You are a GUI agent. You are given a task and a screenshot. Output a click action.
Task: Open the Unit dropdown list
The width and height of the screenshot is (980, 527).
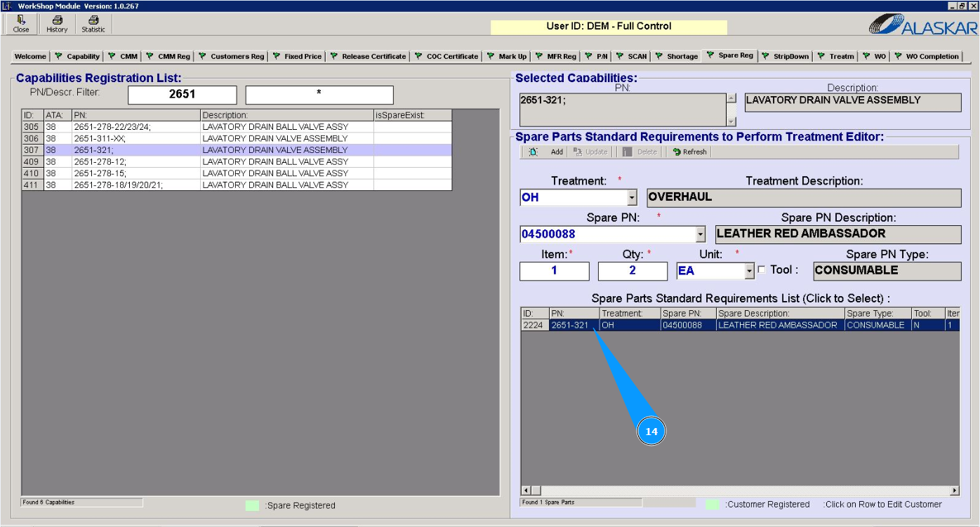[750, 271]
